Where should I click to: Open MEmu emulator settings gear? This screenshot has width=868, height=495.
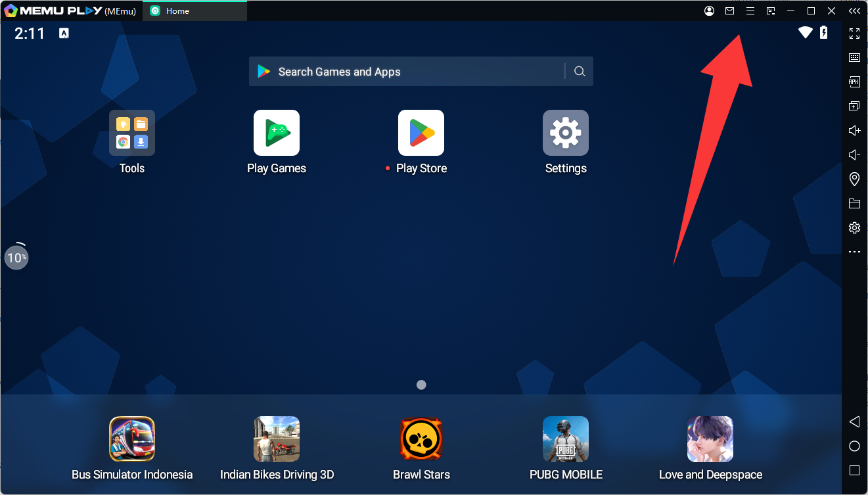pos(854,228)
